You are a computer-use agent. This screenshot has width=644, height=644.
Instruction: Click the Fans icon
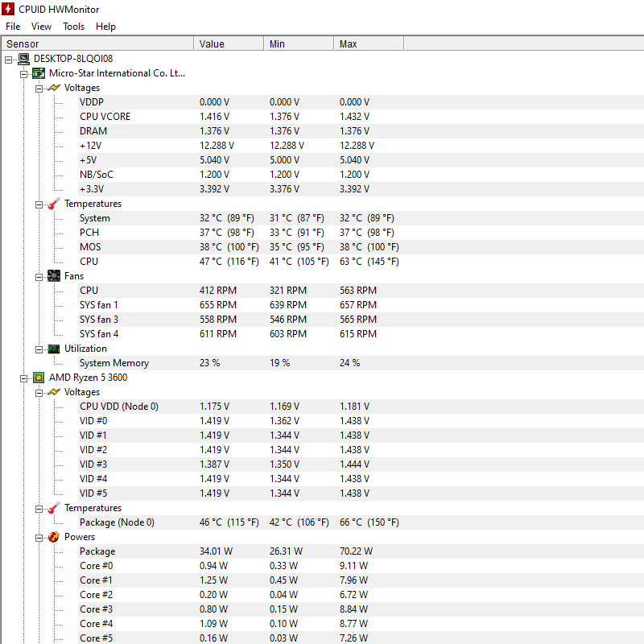click(x=54, y=276)
